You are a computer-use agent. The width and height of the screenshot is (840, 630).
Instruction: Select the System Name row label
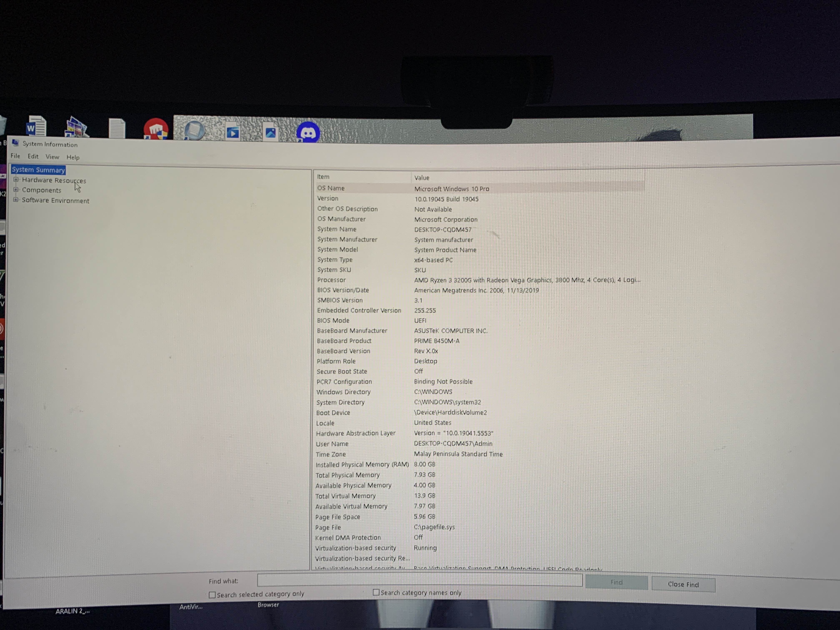coord(337,229)
